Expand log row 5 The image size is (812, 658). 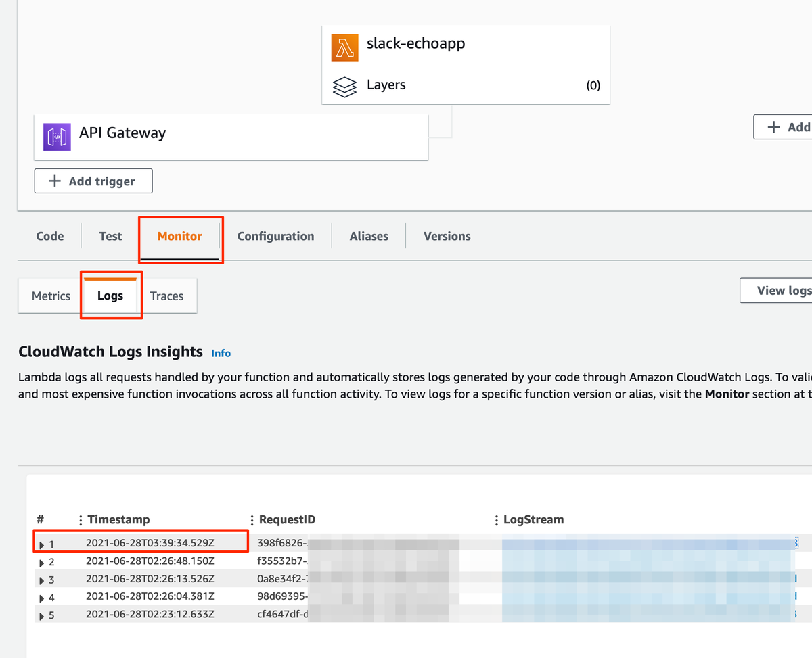pos(43,616)
